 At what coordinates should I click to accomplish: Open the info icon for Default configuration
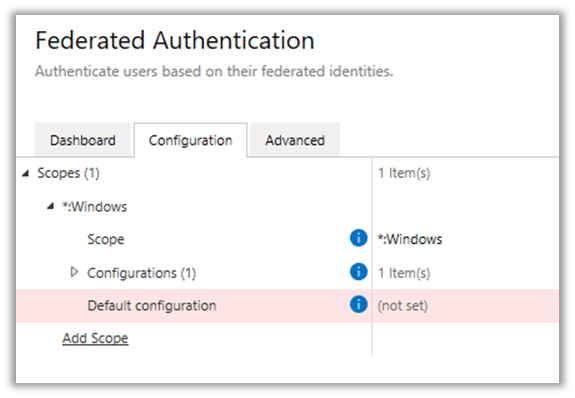tap(358, 304)
